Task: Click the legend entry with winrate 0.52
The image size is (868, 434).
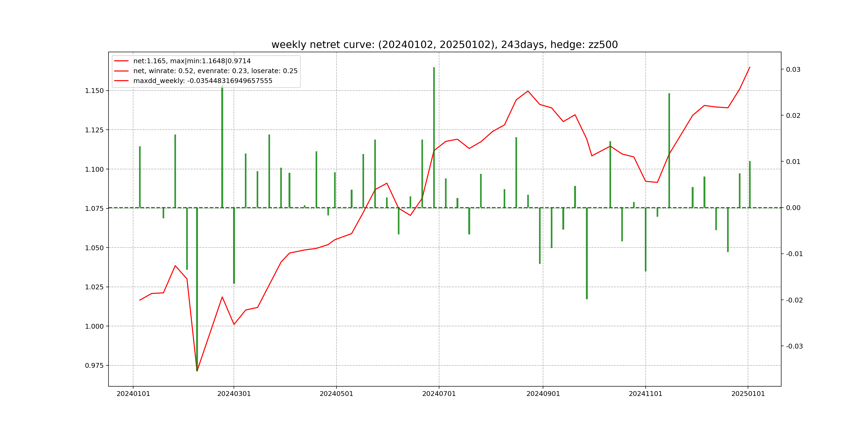Action: tap(215, 71)
